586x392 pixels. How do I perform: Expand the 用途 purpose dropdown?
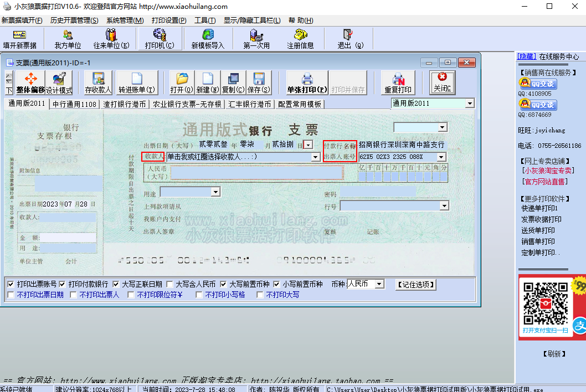tap(215, 192)
